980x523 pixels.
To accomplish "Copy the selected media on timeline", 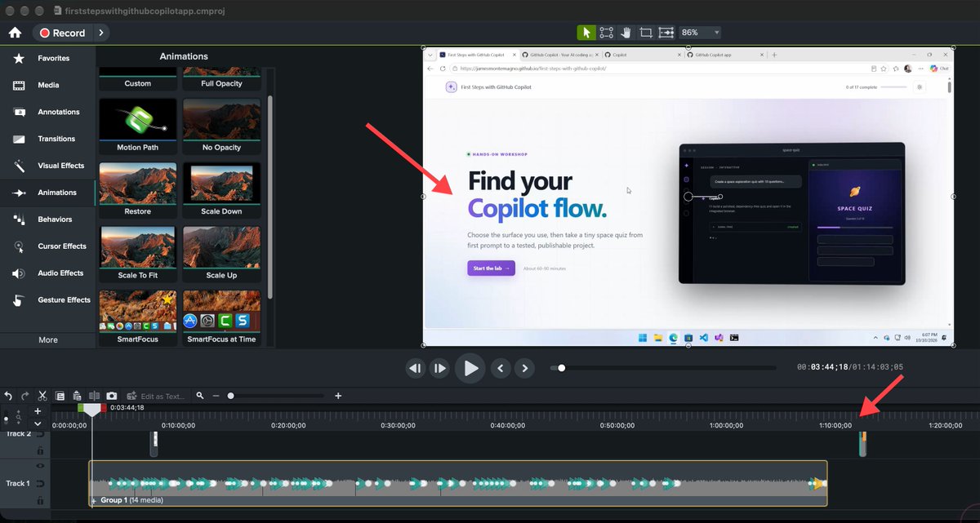I will (x=60, y=396).
